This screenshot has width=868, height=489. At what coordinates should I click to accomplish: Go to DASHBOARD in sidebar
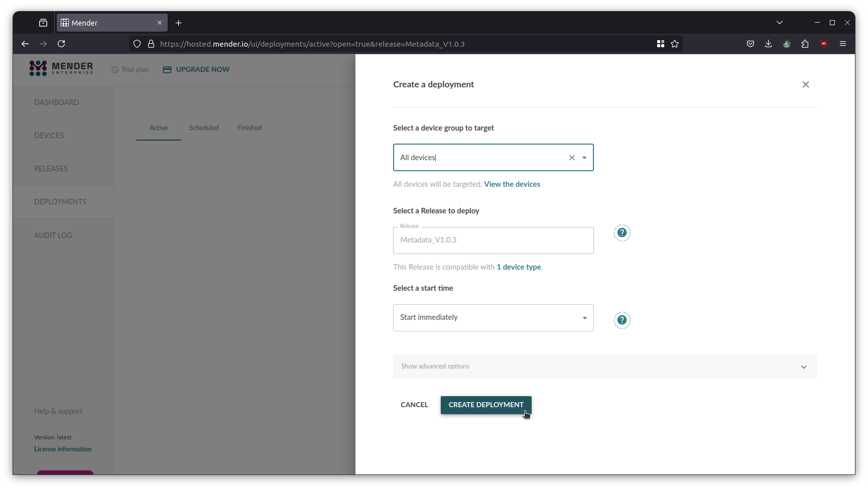click(56, 102)
